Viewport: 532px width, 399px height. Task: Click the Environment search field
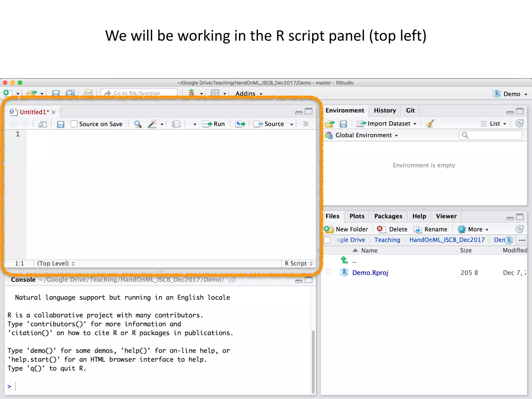[x=490, y=135]
